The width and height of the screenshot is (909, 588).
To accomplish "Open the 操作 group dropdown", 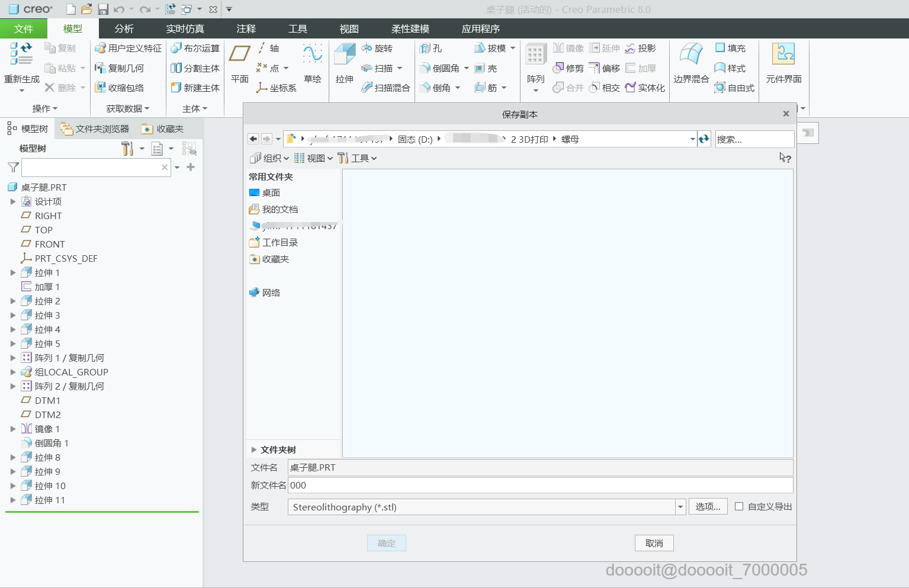I will click(45, 108).
